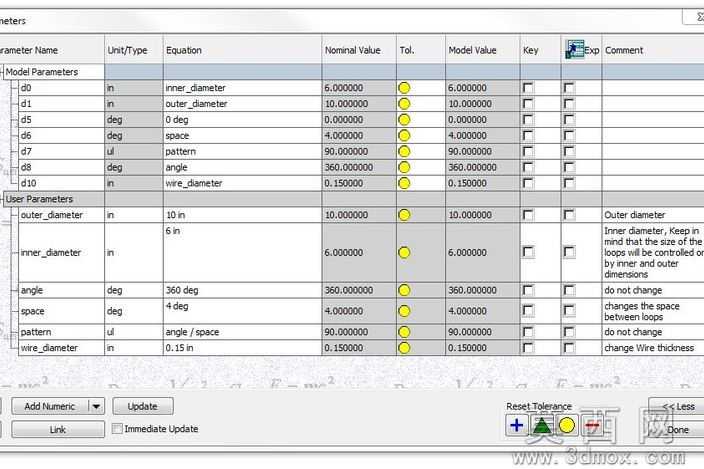Edit equation '4 deg' for space
704x469 pixels.
[x=242, y=311]
